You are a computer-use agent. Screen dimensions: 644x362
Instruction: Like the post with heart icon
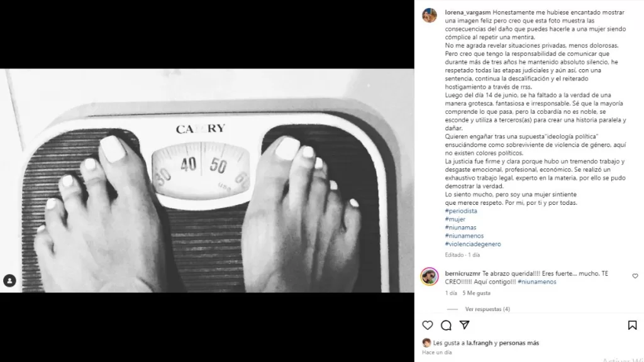click(428, 325)
